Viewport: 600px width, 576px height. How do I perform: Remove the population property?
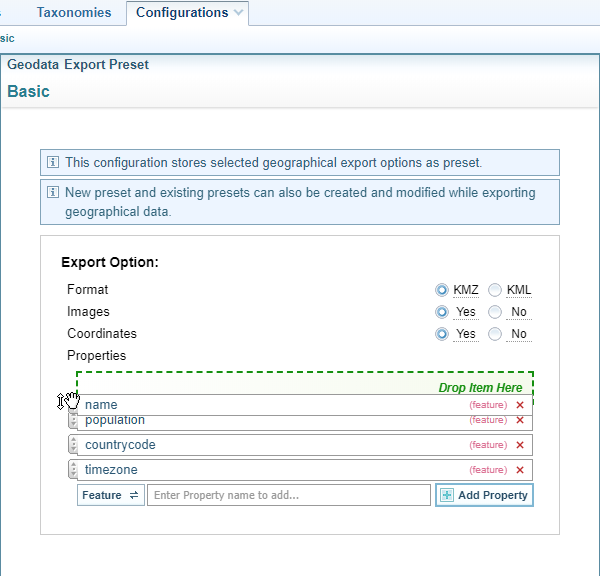(x=519, y=420)
